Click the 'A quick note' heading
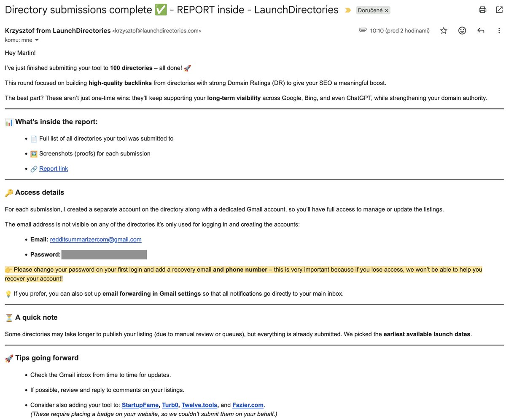This screenshot has width=506, height=420. click(36, 318)
